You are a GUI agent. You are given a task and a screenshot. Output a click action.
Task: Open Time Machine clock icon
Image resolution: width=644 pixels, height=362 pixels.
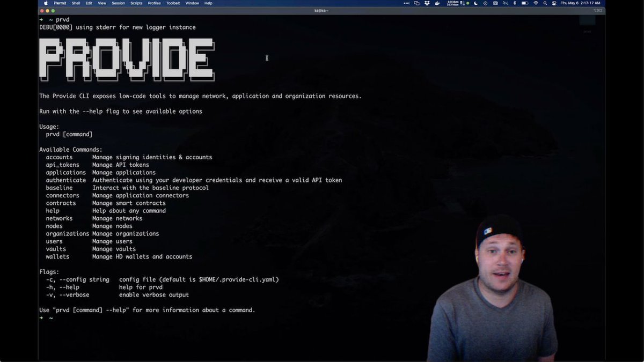click(486, 3)
